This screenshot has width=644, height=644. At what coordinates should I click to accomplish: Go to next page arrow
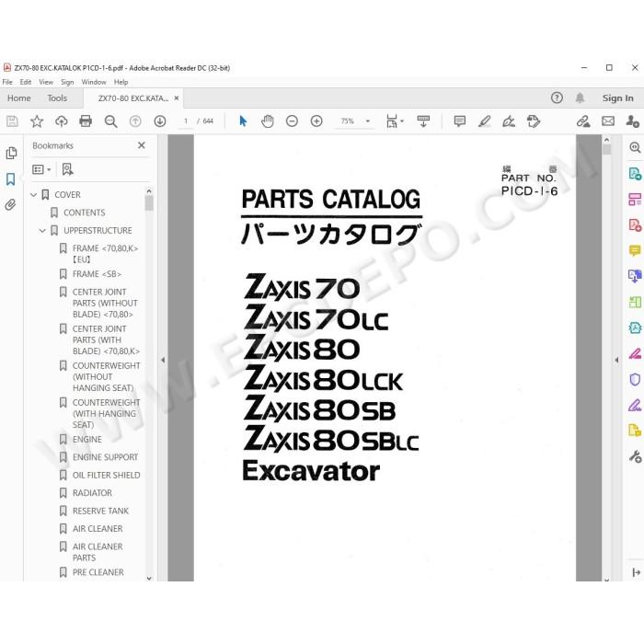coord(160,121)
